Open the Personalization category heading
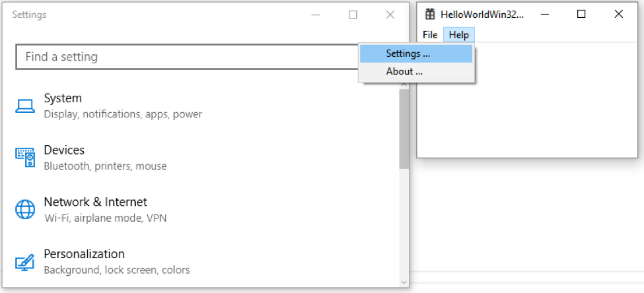 [84, 254]
